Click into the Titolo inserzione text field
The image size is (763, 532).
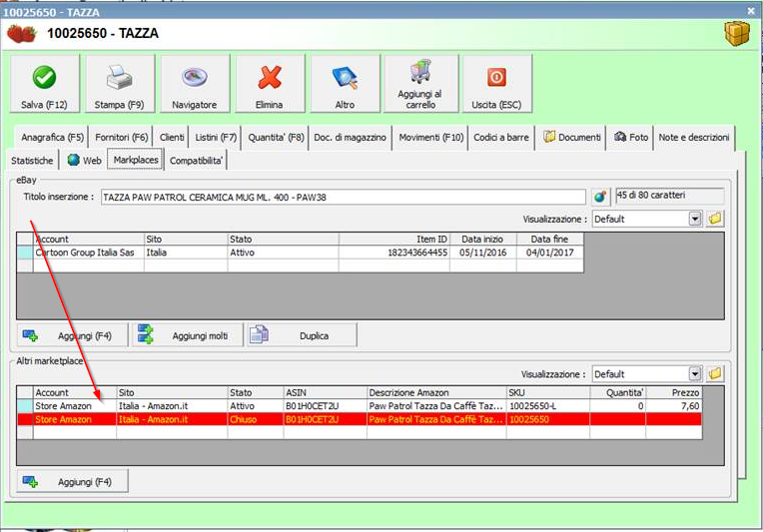tap(344, 198)
